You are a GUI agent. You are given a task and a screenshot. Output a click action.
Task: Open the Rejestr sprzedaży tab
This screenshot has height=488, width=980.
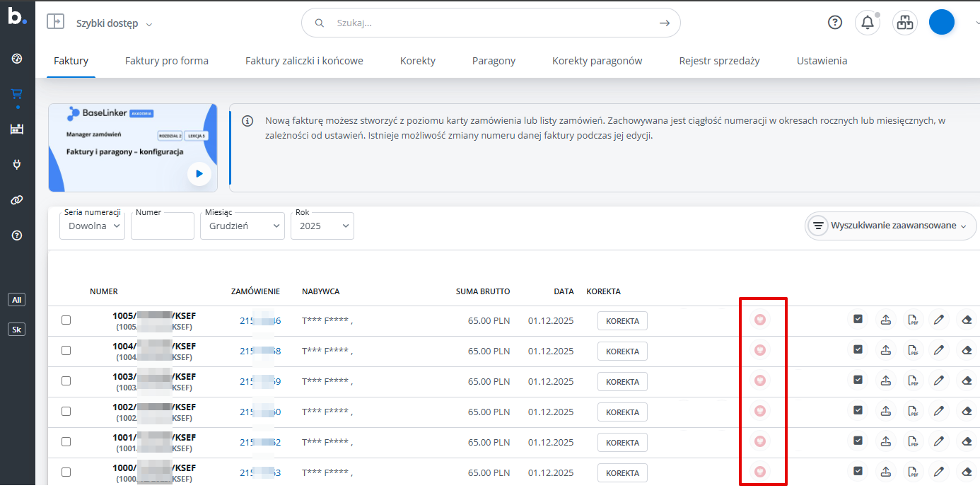719,61
